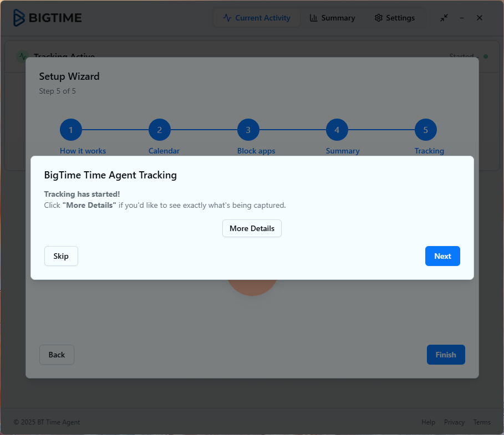The image size is (504, 435).
Task: Click the heartbeat icon beside Tracking Active
Action: point(22,56)
